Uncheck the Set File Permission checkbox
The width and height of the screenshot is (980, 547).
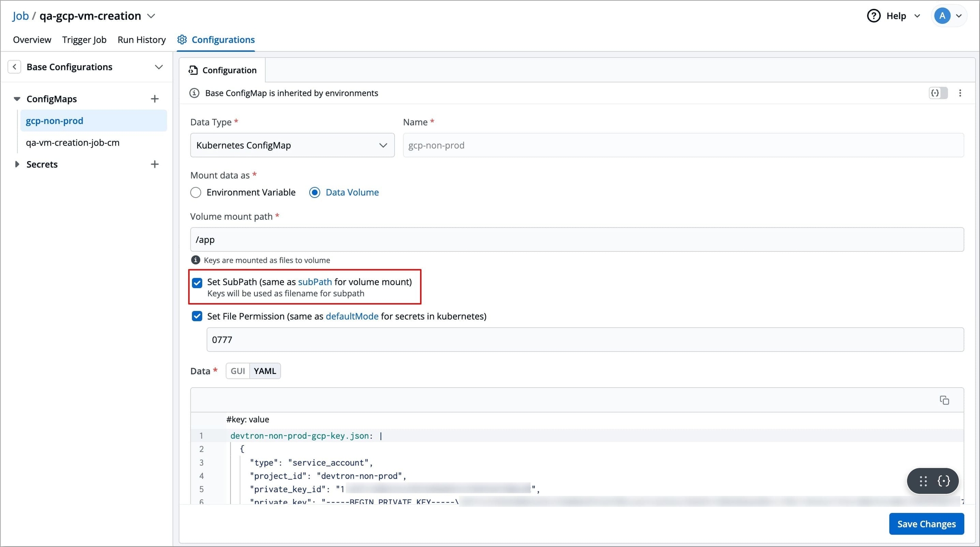pyautogui.click(x=197, y=316)
